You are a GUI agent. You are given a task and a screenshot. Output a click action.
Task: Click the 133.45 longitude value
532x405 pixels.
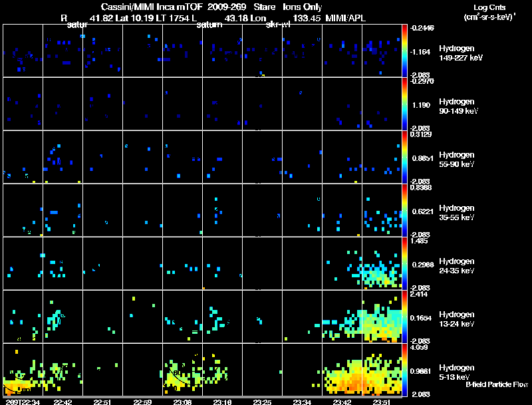click(307, 18)
